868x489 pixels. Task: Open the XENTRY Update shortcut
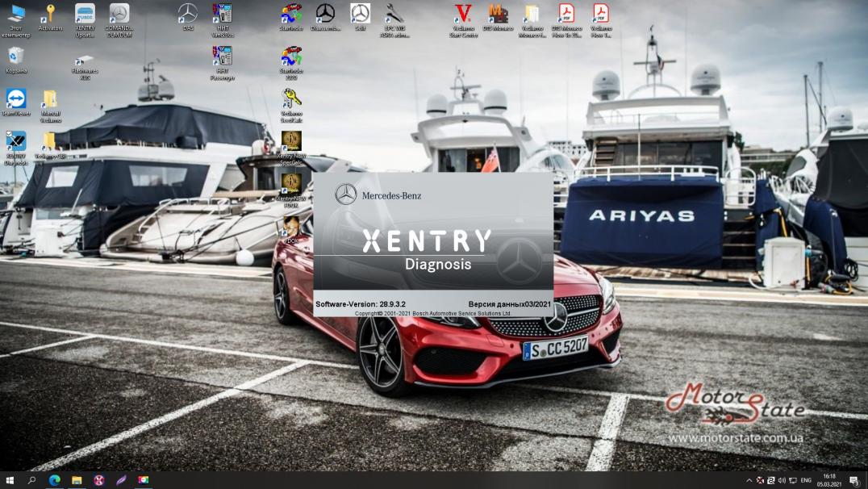pyautogui.click(x=85, y=14)
